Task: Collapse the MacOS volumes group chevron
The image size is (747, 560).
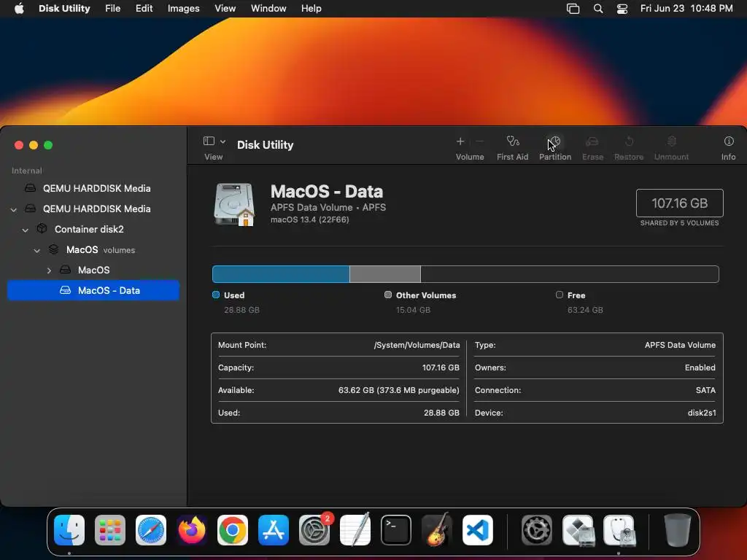Action: tap(36, 250)
